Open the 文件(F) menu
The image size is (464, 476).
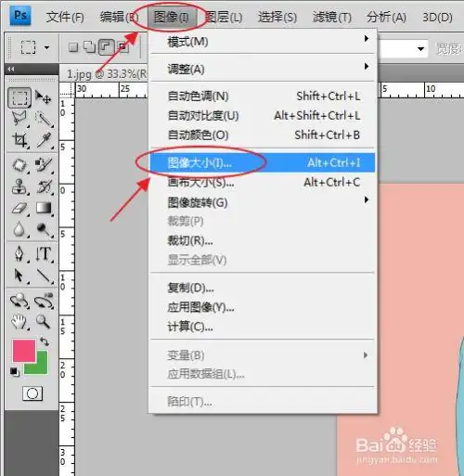65,17
